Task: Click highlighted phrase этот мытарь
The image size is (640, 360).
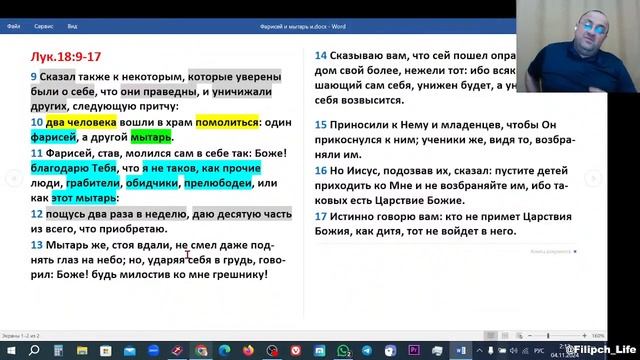Action: tap(84, 198)
